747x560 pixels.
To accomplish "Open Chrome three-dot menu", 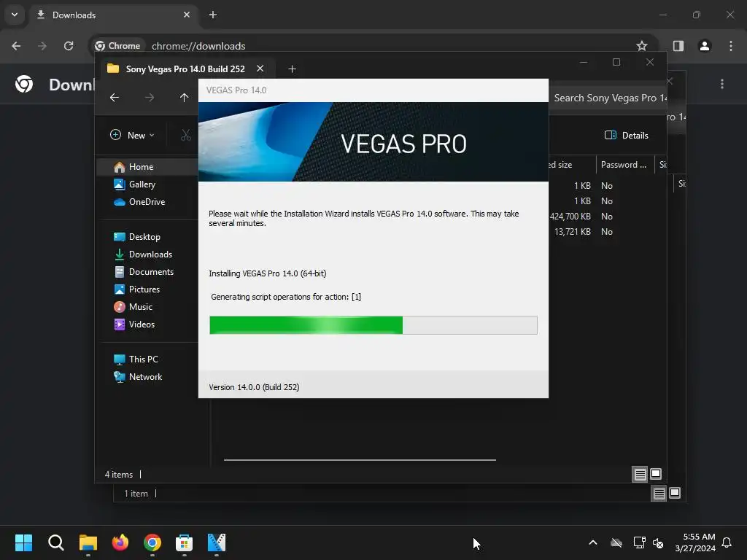I will click(x=731, y=46).
